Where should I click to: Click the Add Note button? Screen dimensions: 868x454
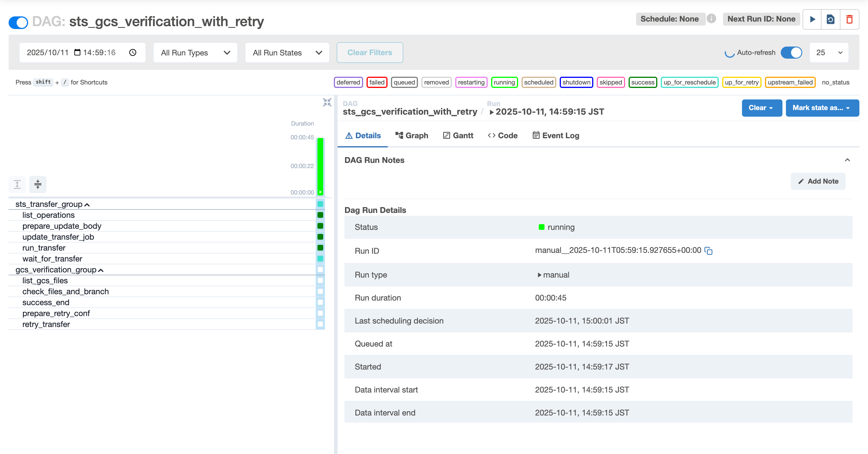[x=818, y=181]
